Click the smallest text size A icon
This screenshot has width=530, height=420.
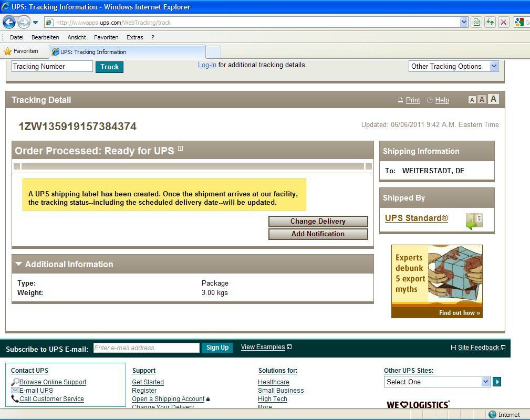(472, 100)
